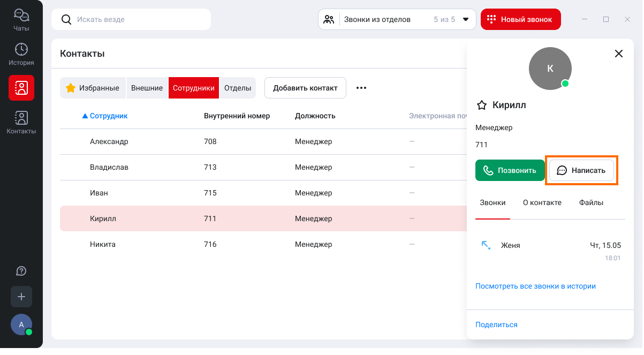
Task: Sort by Сотрудник column header
Action: point(108,116)
